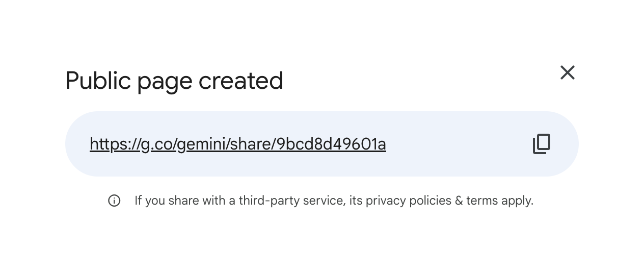Copy the share link with the copy icon
This screenshot has height=273, width=644.
click(x=542, y=144)
